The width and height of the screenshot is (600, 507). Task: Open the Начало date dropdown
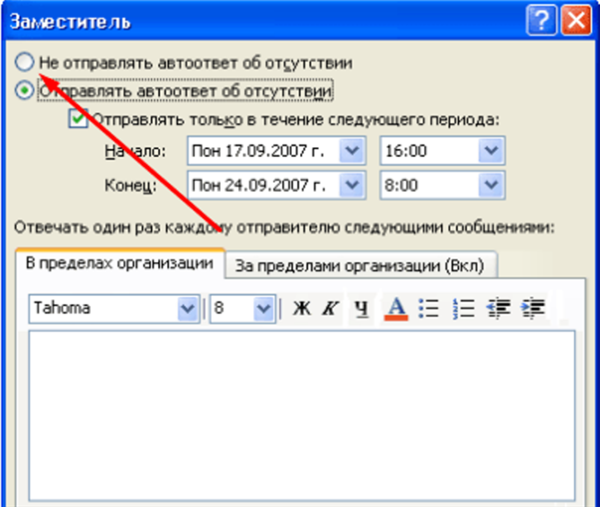pyautogui.click(x=351, y=151)
